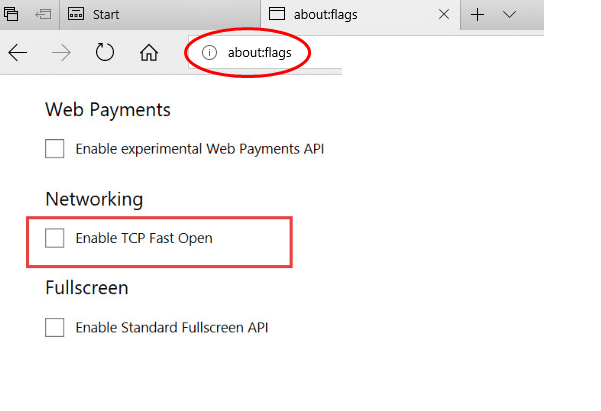Switch to the Start tab
The width and height of the screenshot is (601, 411).
tap(160, 15)
